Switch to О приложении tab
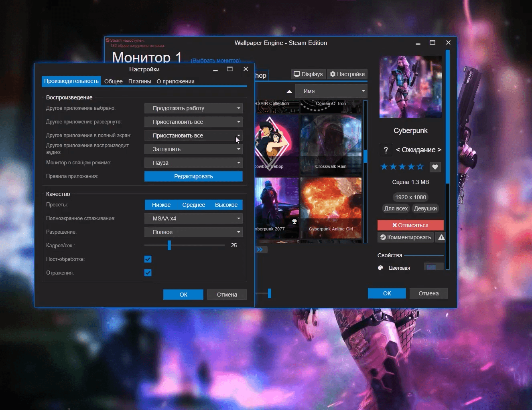 (x=175, y=81)
